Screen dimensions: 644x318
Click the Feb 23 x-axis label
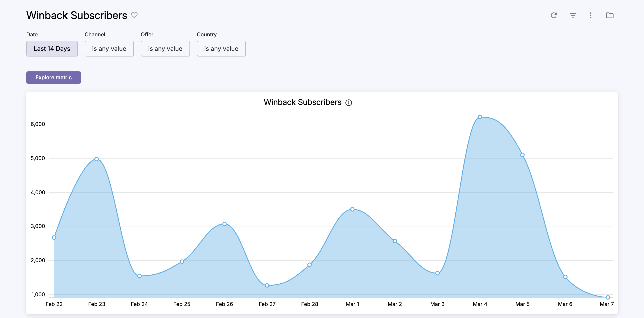pyautogui.click(x=97, y=304)
